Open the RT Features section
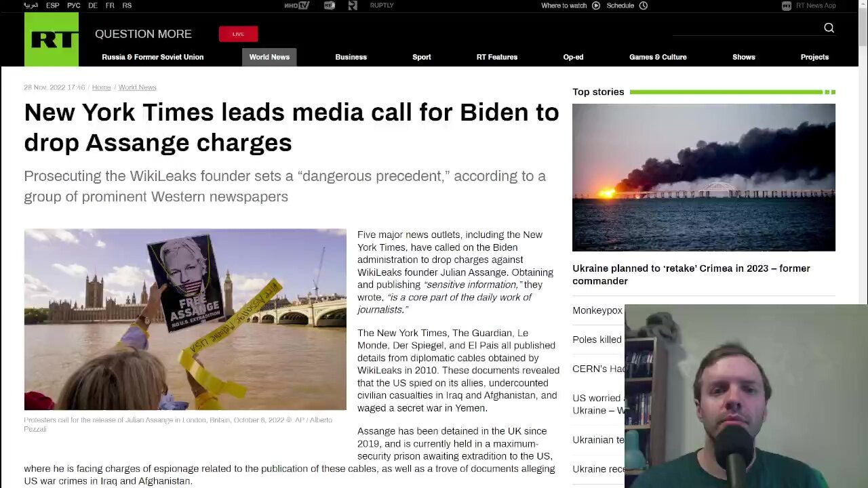Viewport: 868px width, 488px height. point(497,57)
